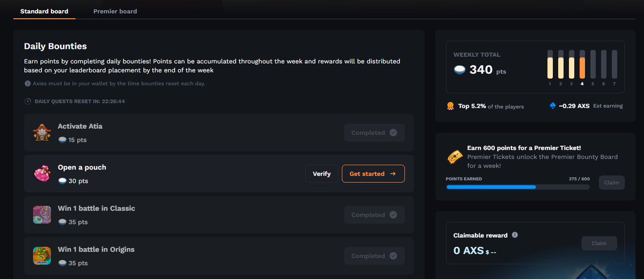Click the info icon beside Claimable reward
The width and height of the screenshot is (644, 279).
(515, 235)
